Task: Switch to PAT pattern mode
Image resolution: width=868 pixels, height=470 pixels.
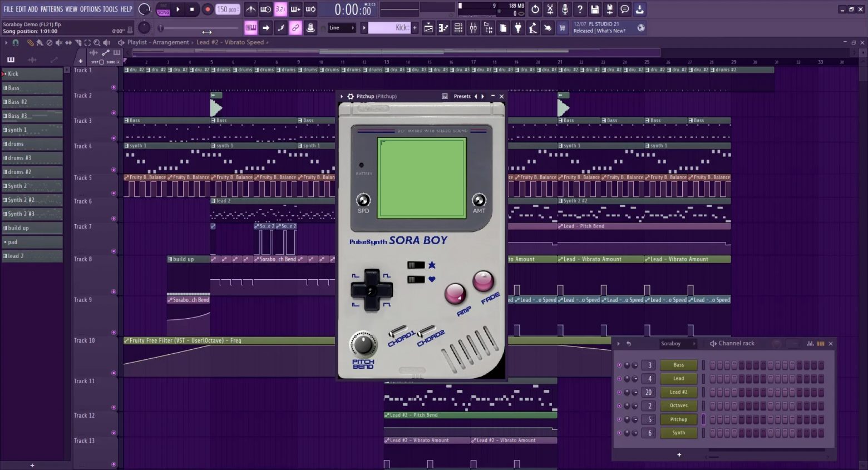Action: pos(164,6)
